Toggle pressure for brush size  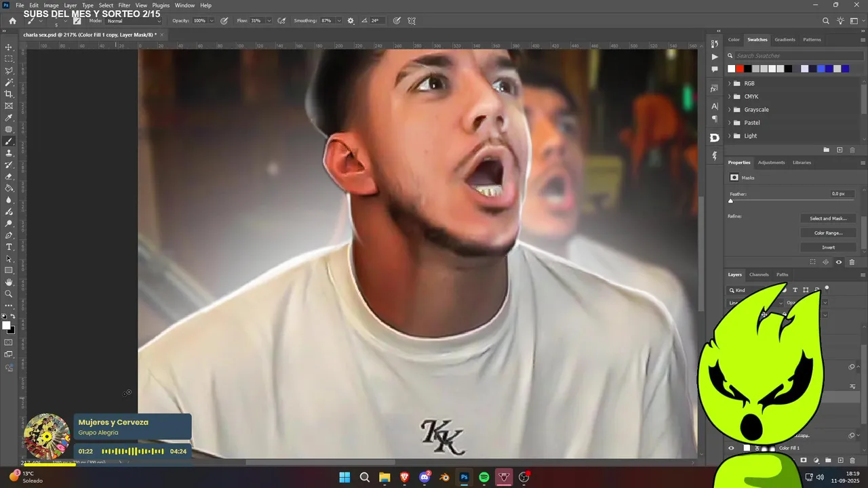point(397,21)
